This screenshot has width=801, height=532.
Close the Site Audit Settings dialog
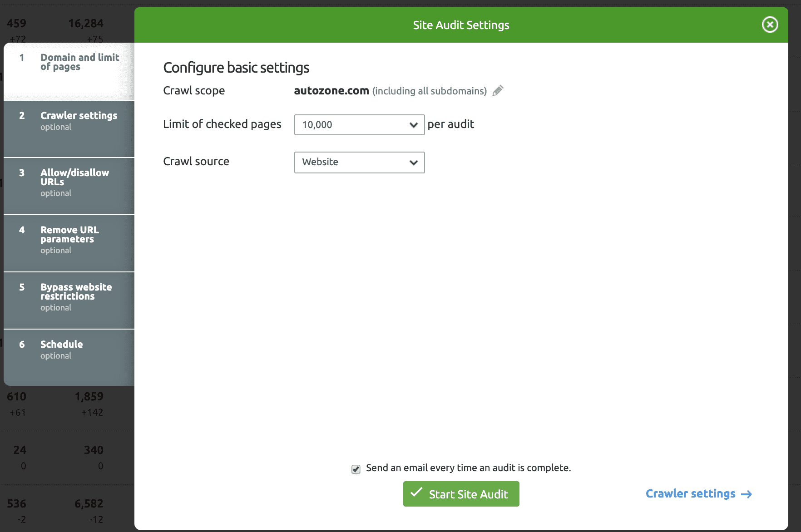(x=770, y=25)
